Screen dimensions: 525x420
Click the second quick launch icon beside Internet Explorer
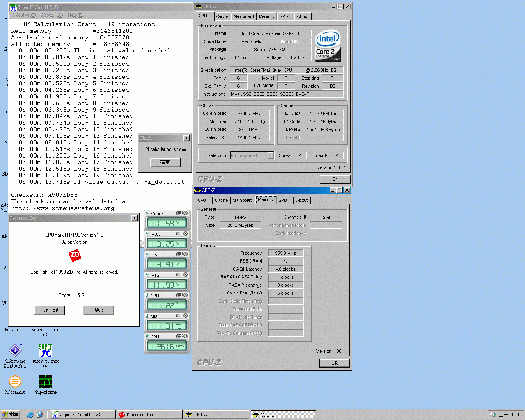(40, 415)
